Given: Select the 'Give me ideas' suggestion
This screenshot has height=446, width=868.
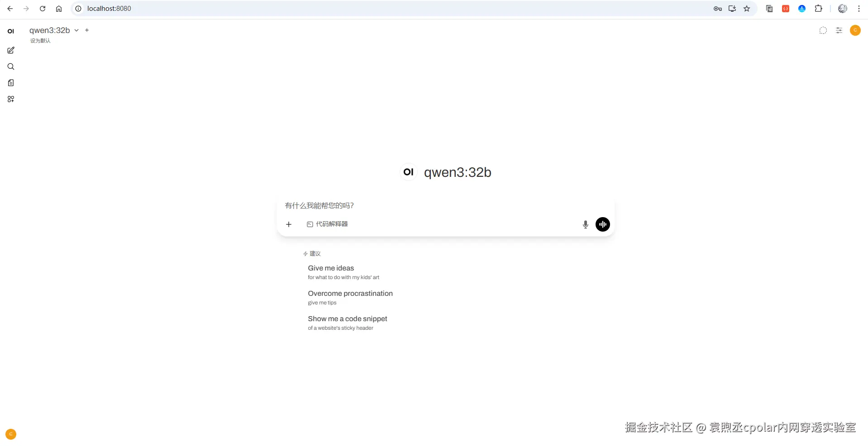Looking at the screenshot, I should (330, 268).
